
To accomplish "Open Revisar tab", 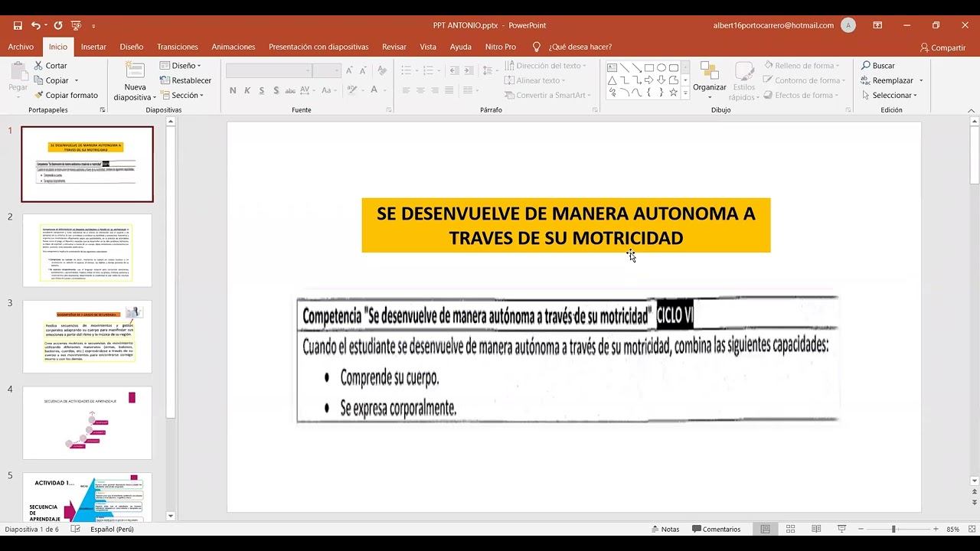I will (394, 47).
